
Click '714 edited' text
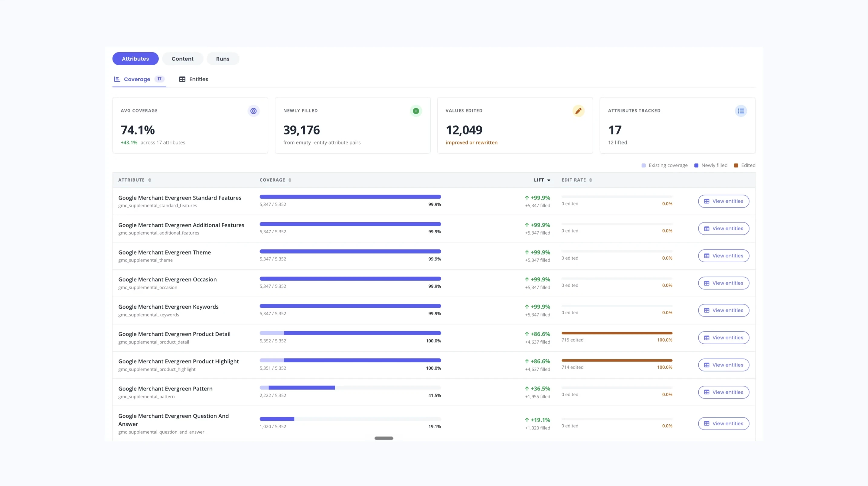tap(572, 367)
